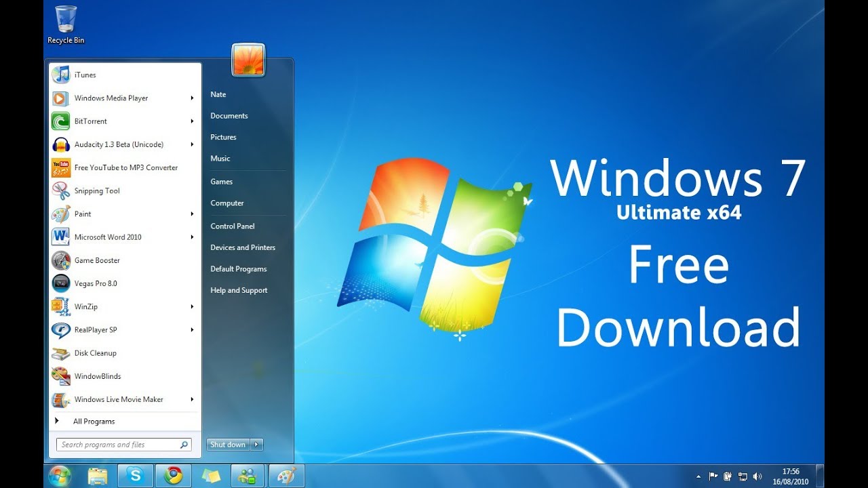868x488 pixels.
Task: Start the BitTorrent program icon
Action: coord(61,121)
